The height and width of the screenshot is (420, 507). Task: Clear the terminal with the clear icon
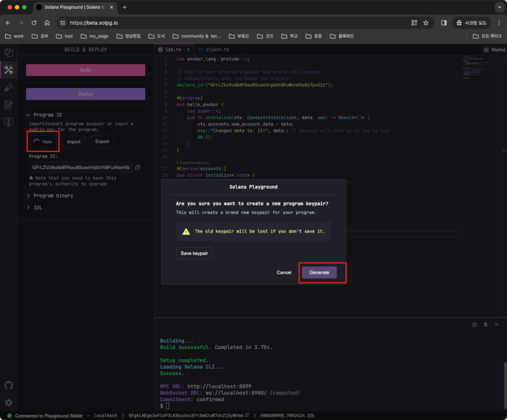[x=475, y=324]
